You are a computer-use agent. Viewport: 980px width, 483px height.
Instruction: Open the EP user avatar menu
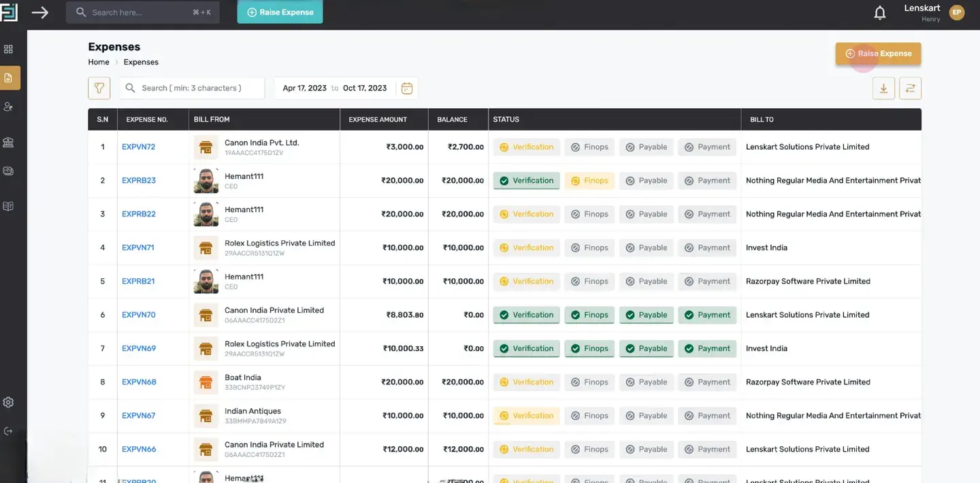tap(957, 12)
